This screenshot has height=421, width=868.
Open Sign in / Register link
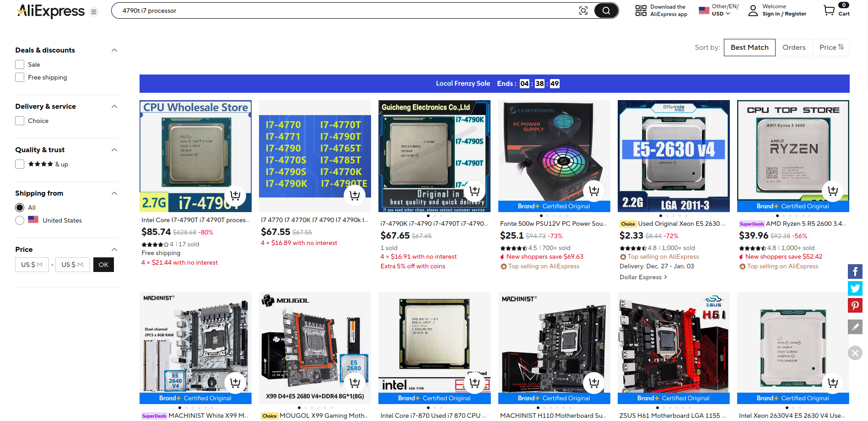[784, 14]
